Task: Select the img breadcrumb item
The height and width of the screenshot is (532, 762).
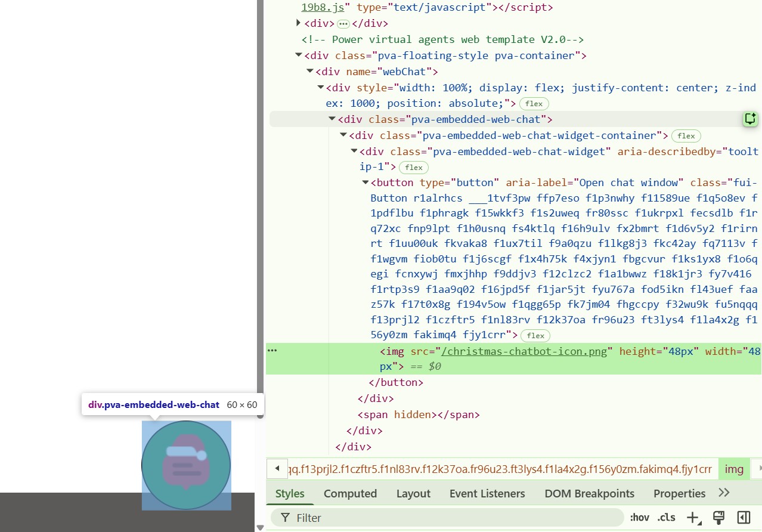Action: click(733, 469)
